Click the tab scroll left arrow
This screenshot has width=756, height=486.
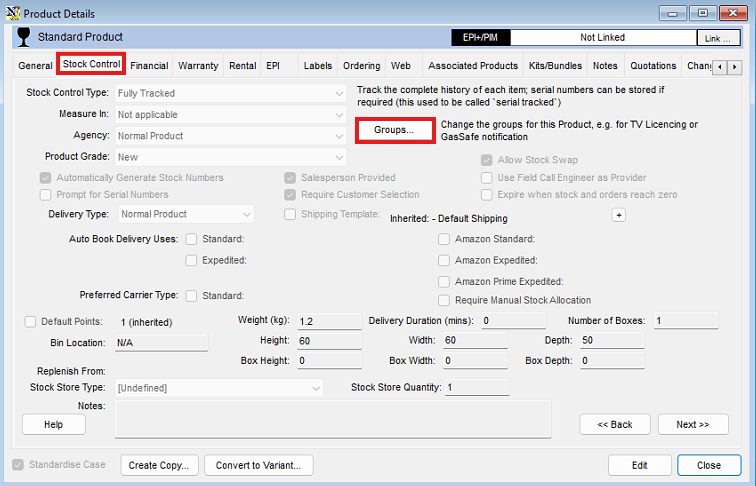720,66
